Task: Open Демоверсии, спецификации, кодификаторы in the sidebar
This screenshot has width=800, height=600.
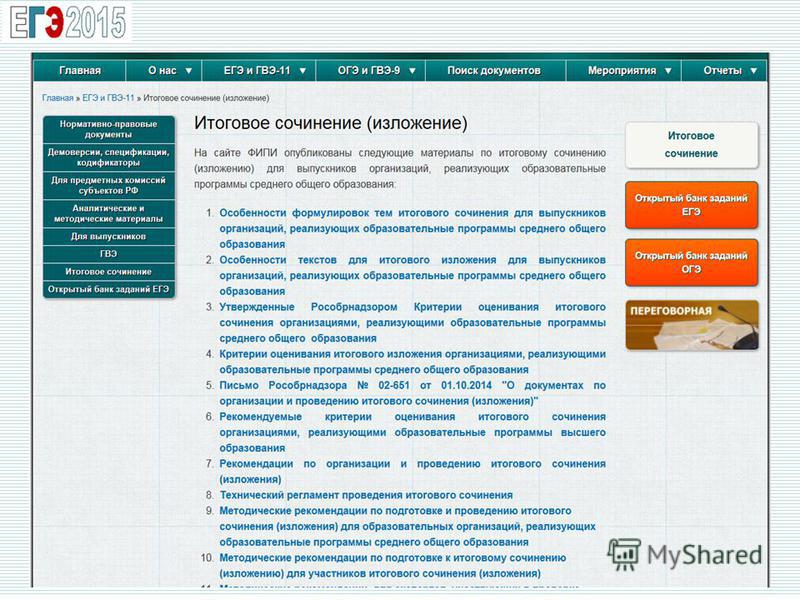Action: (109, 157)
